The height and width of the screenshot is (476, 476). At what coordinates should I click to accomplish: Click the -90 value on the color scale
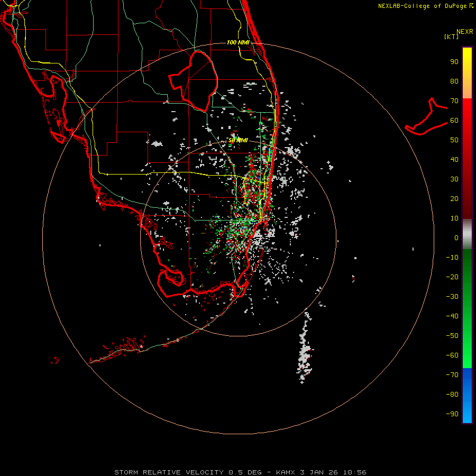tap(452, 414)
